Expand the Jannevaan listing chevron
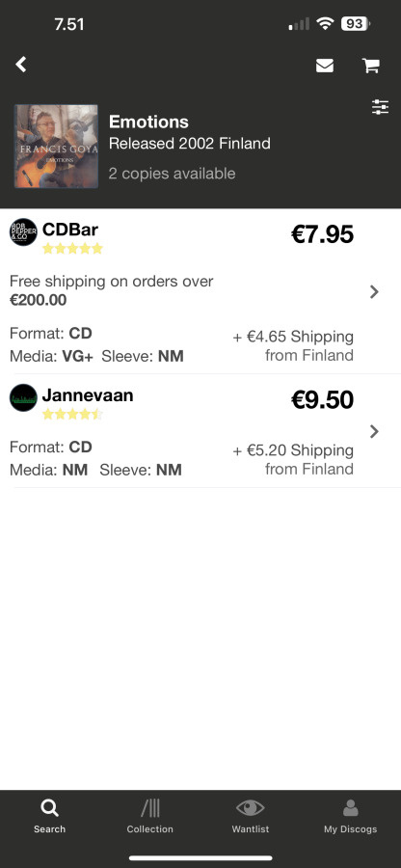The image size is (401, 868). (374, 431)
